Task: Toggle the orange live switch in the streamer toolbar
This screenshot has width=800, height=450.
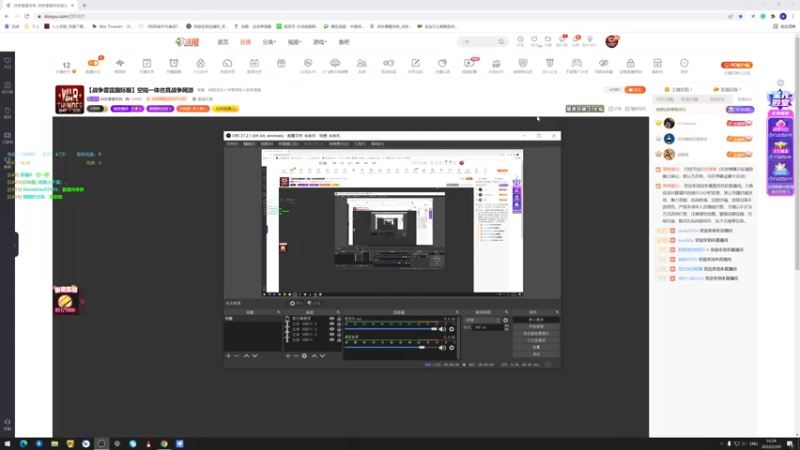Action: pos(93,63)
